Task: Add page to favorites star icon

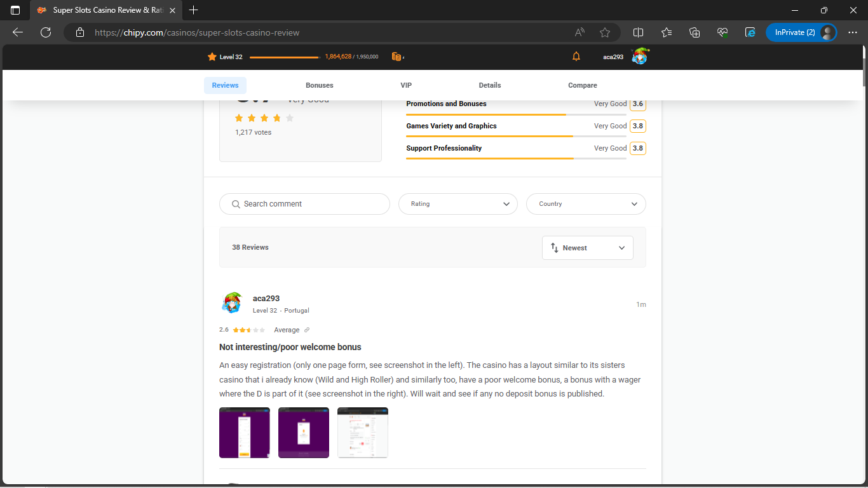Action: point(605,32)
